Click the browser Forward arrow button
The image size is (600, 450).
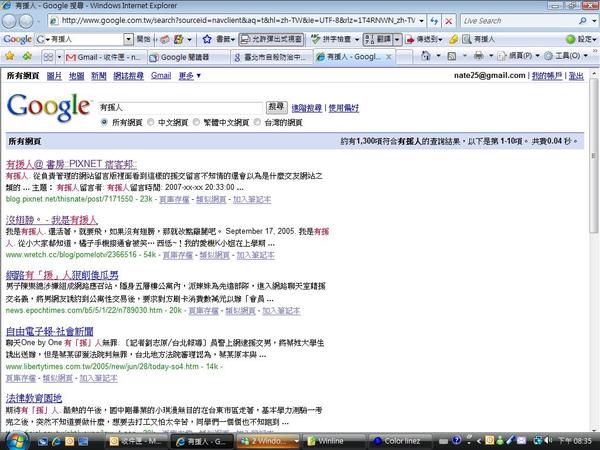[26, 21]
